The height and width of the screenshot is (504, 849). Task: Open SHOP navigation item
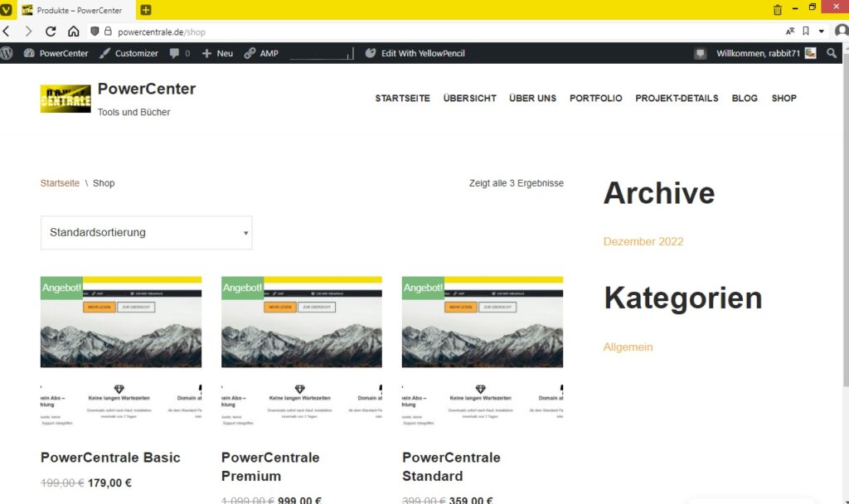pos(784,98)
